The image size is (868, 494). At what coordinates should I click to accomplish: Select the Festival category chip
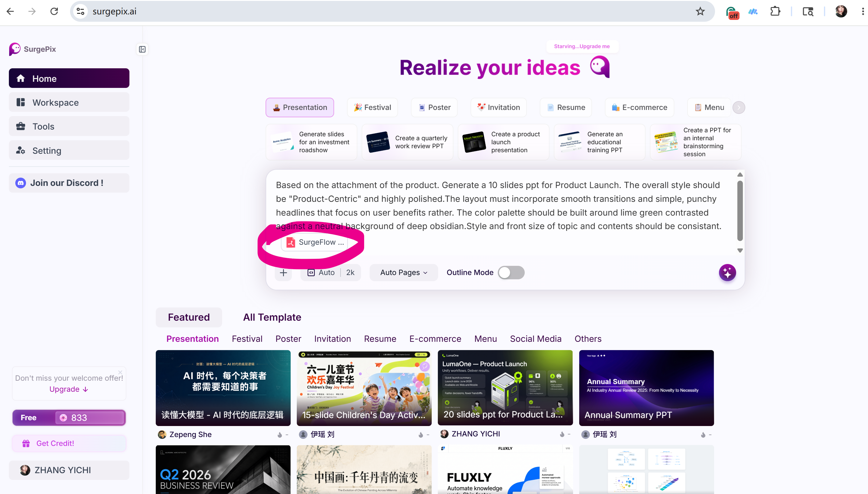372,107
